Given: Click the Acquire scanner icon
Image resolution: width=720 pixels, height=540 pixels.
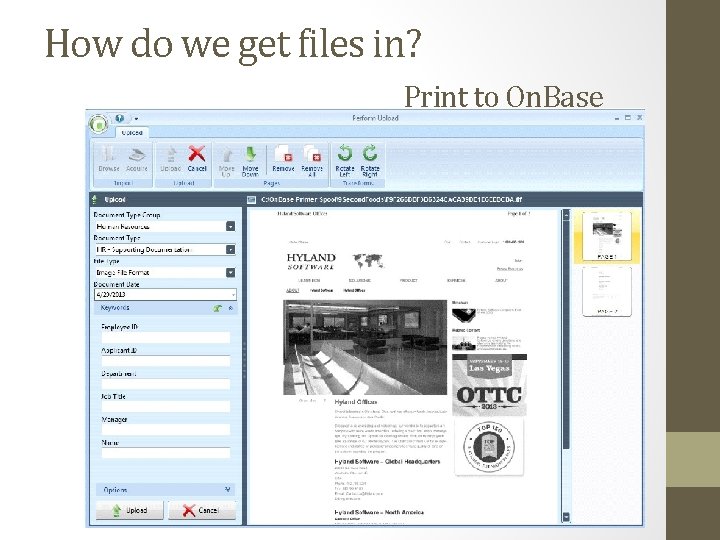Looking at the screenshot, I should 137,158.
